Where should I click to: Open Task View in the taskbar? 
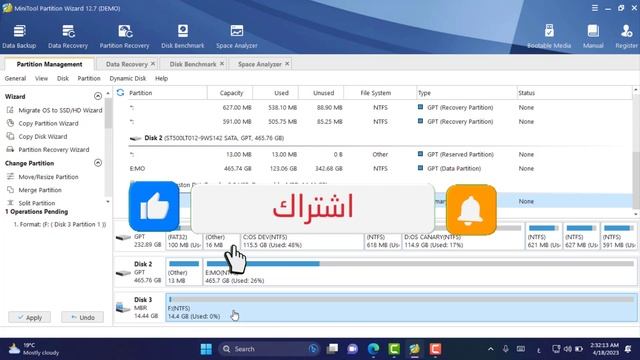(x=332, y=349)
